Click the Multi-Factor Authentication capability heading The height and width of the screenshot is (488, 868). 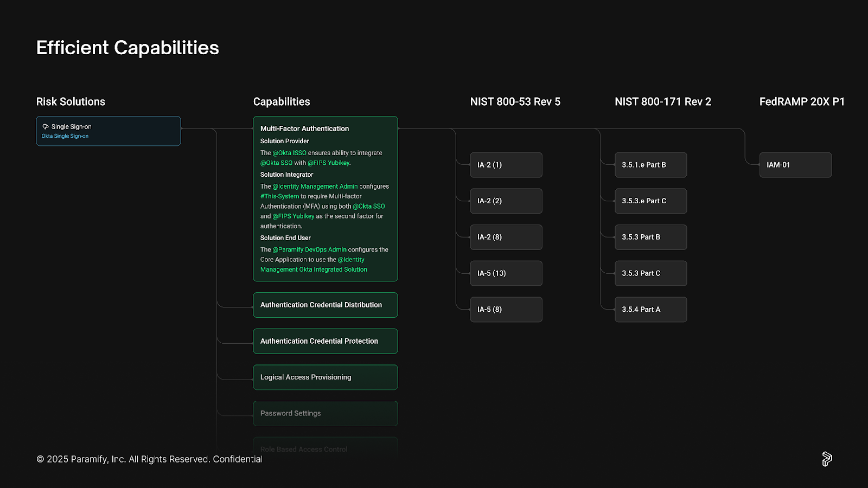click(x=304, y=129)
